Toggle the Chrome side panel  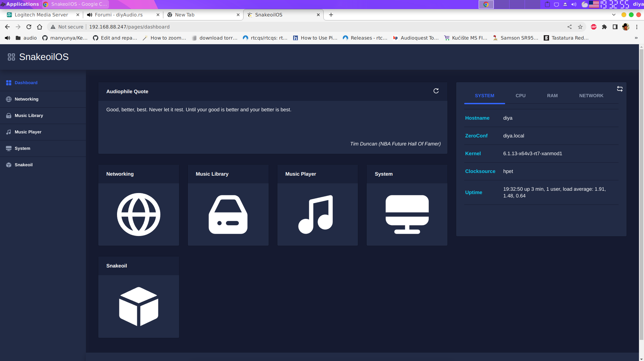pyautogui.click(x=615, y=27)
